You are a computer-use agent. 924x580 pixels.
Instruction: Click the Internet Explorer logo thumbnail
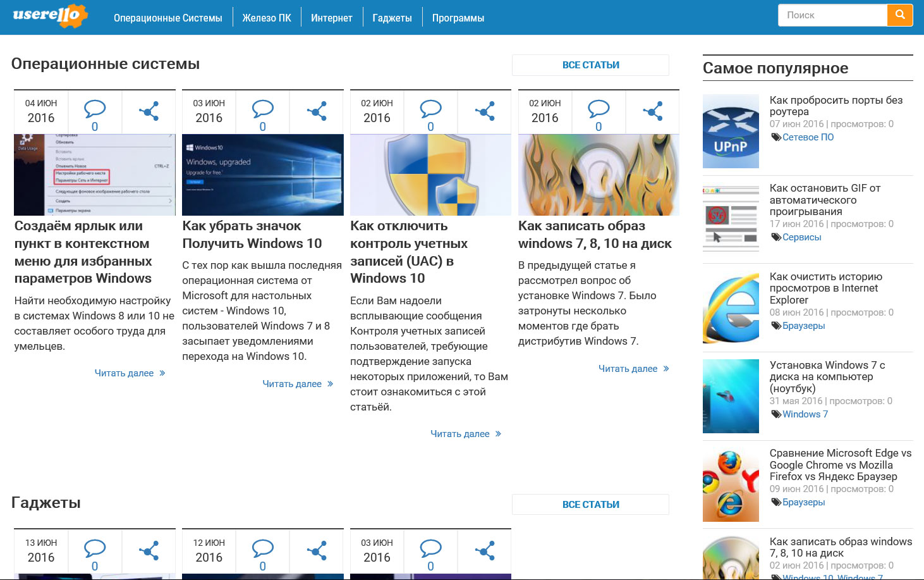731,308
